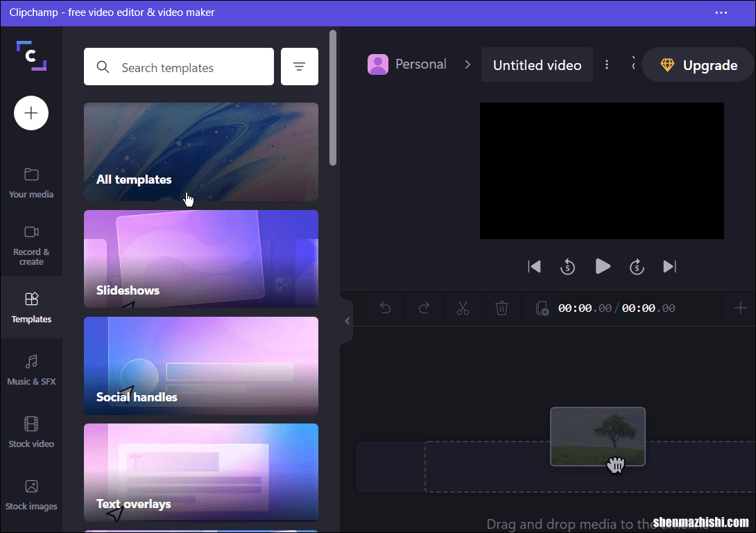
Task: Click the trash delete button
Action: pos(502,308)
